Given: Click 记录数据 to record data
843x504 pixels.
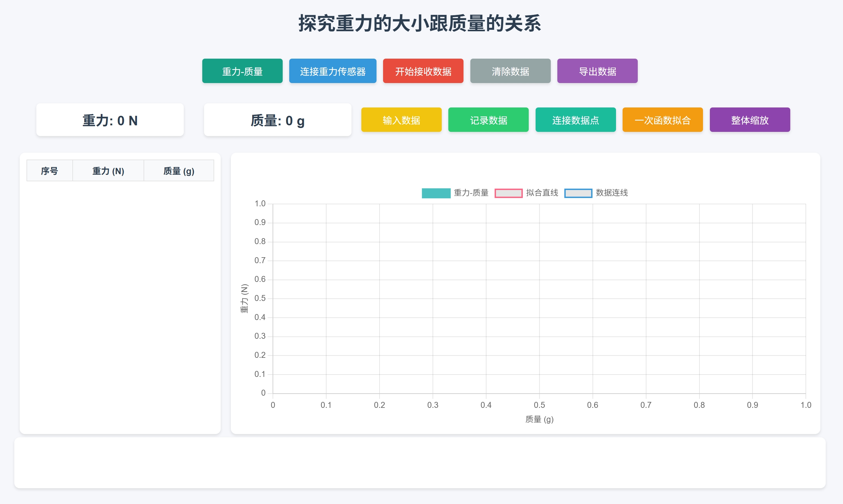Looking at the screenshot, I should click(488, 120).
